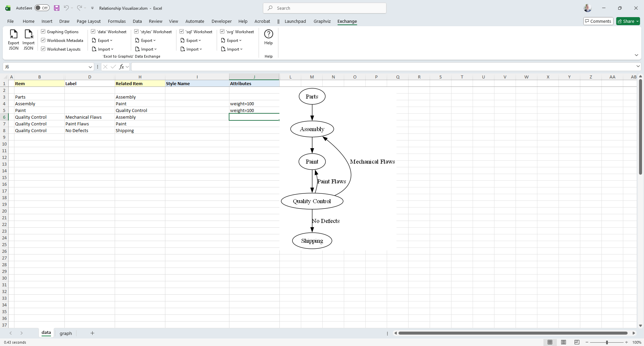Switch to Page Break Preview view

577,342
